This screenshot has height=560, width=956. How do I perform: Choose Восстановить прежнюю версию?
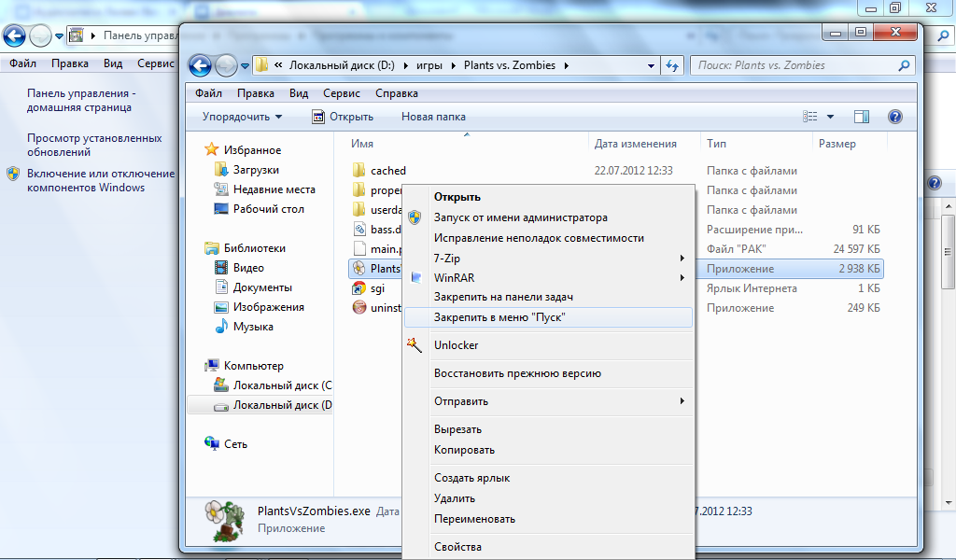tap(517, 373)
